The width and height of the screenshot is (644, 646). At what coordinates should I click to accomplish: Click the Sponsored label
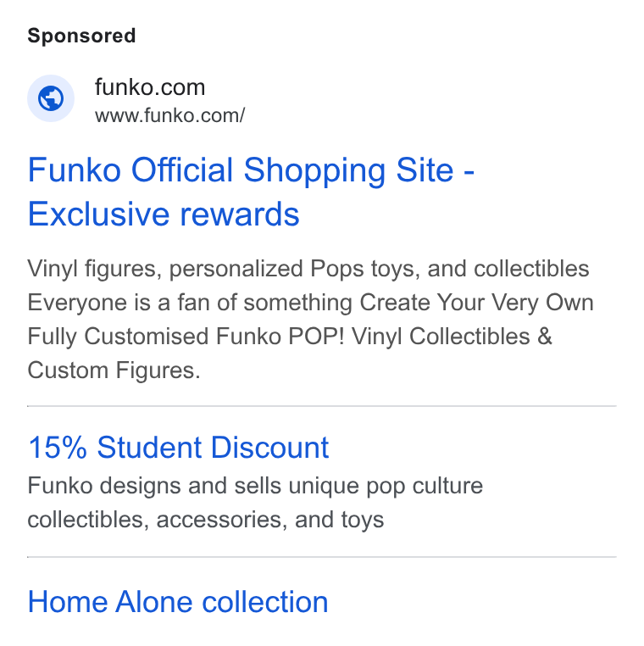coord(81,36)
